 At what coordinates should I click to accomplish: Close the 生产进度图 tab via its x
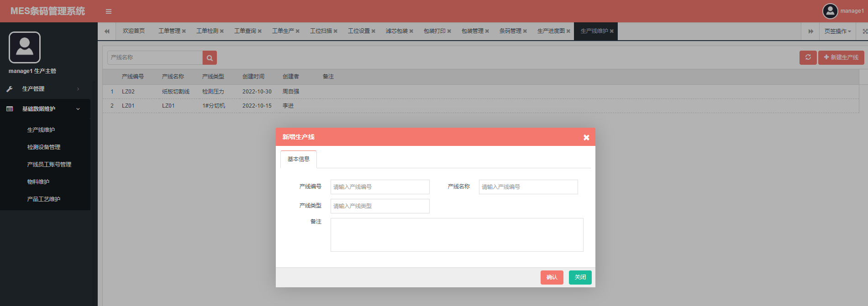point(568,31)
